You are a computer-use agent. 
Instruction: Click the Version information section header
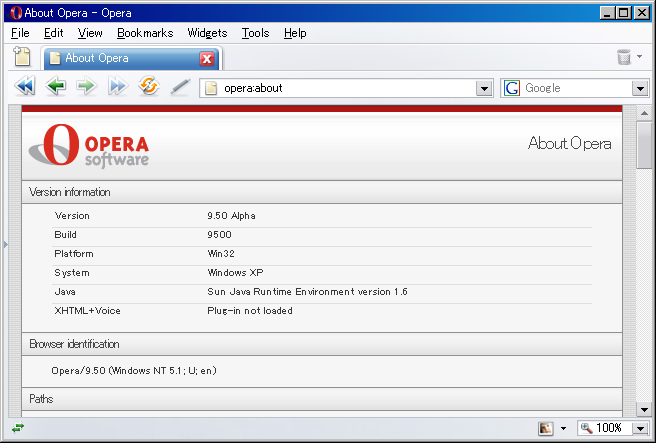tap(322, 192)
